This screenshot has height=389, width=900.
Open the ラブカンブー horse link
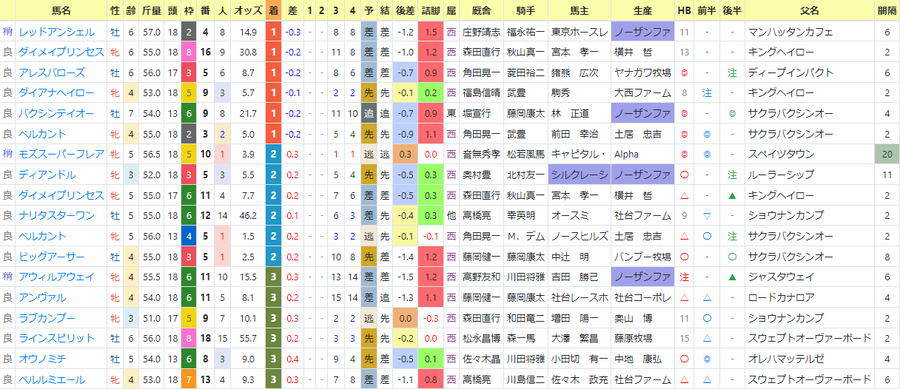click(x=47, y=318)
